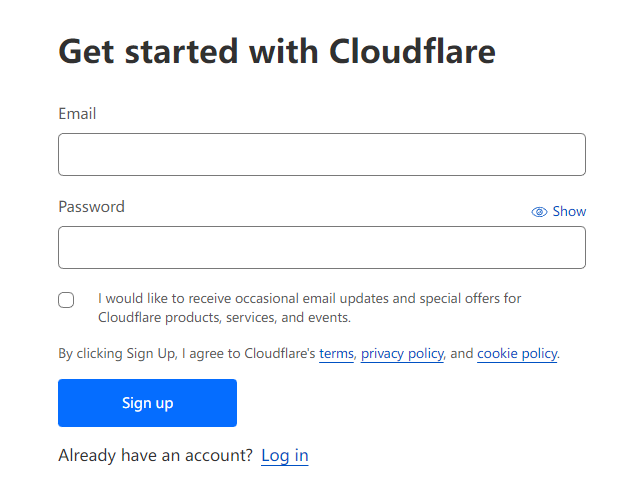The height and width of the screenshot is (483, 626).
Task: Click the eye icon beside Show
Action: coord(539,212)
